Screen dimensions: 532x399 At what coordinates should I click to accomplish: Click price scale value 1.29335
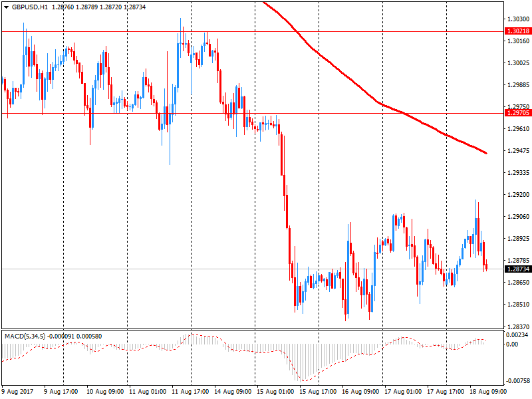[518, 173]
